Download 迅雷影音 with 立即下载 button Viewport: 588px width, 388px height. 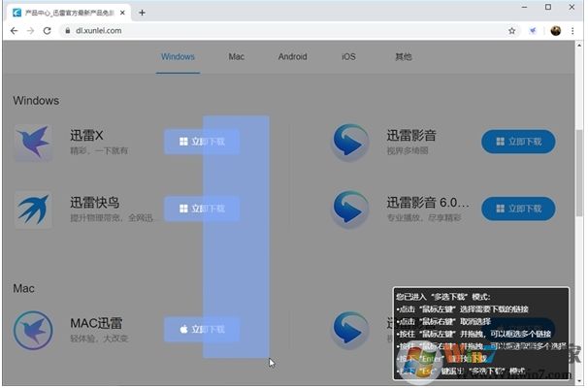point(518,142)
